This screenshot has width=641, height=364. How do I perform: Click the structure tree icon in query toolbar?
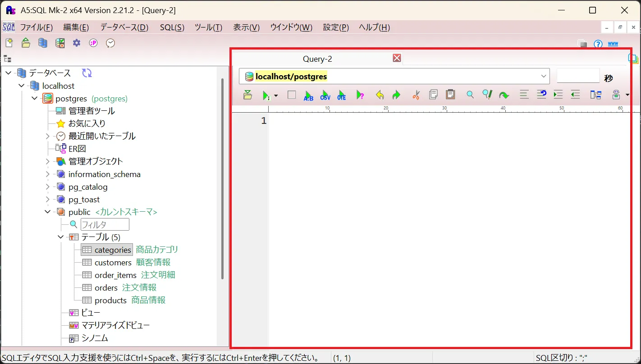596,95
